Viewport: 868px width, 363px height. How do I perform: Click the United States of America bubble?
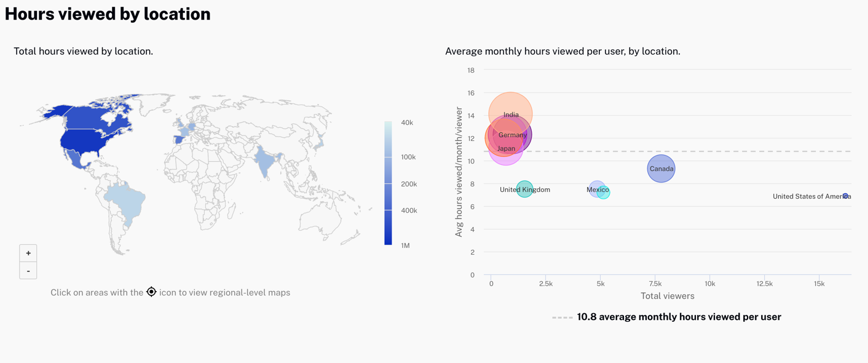tap(845, 196)
